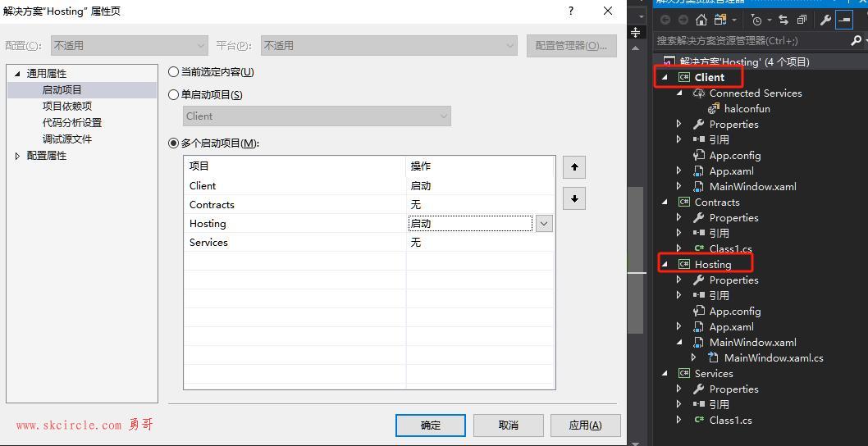This screenshot has width=868, height=446.
Task: Click the Client row action cell 启动
Action: (x=480, y=186)
